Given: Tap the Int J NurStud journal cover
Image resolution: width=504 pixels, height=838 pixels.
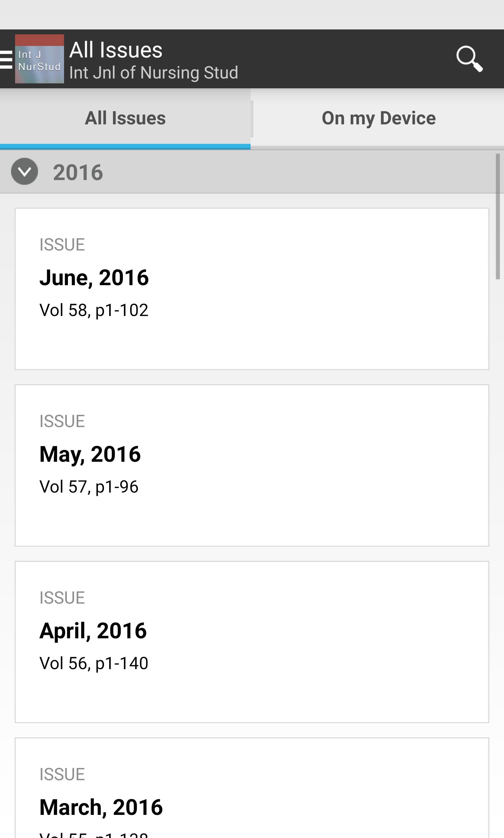Looking at the screenshot, I should point(40,59).
